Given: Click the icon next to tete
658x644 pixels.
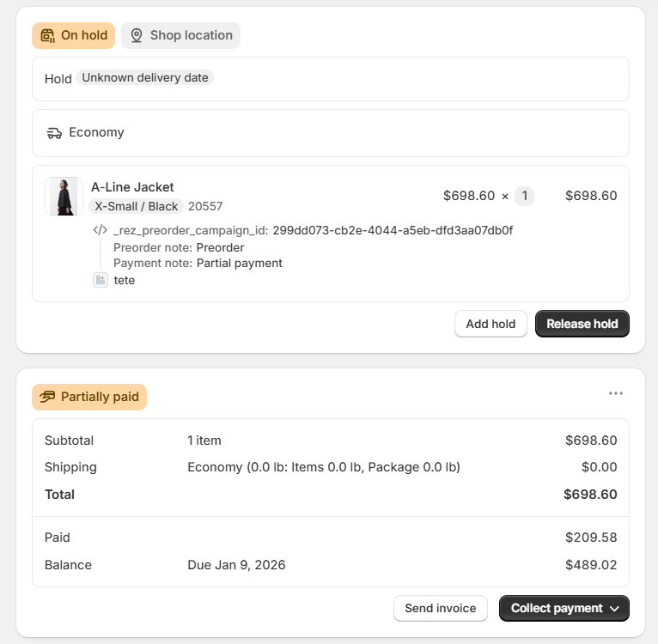Looking at the screenshot, I should coord(101,280).
